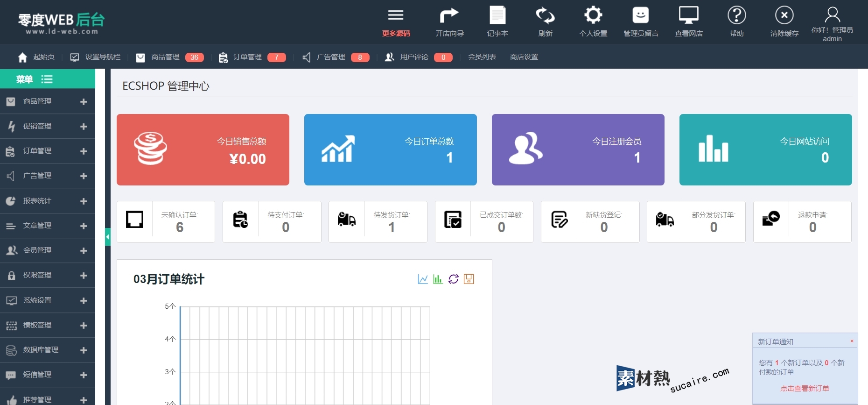Open 管理员留言 message icon

pos(641,15)
